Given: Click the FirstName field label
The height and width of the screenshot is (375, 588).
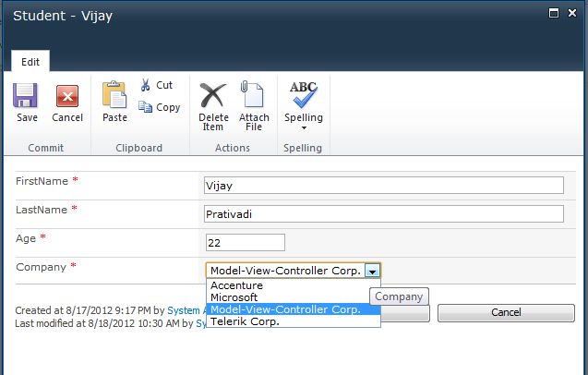Looking at the screenshot, I should (42, 181).
